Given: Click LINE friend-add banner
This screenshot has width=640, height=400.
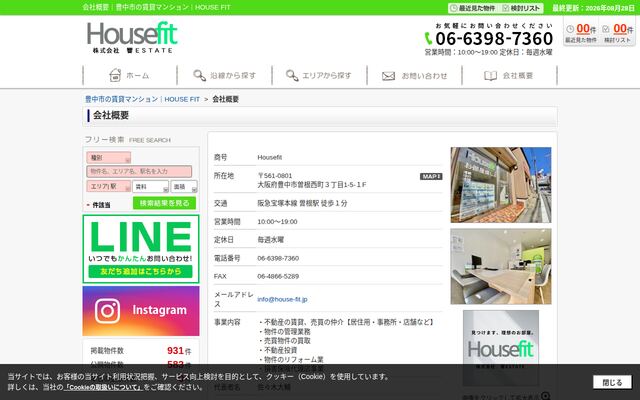Looking at the screenshot, I should click(x=141, y=249).
